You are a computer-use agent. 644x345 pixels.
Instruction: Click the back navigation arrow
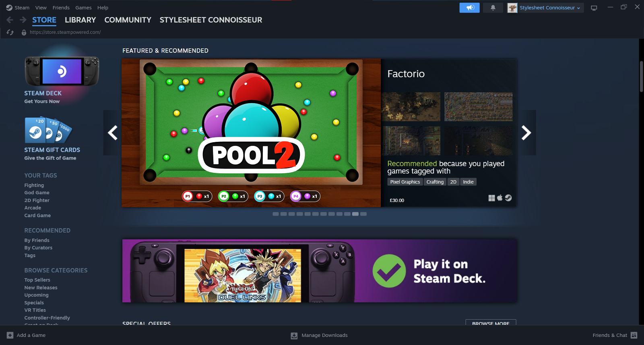click(10, 20)
